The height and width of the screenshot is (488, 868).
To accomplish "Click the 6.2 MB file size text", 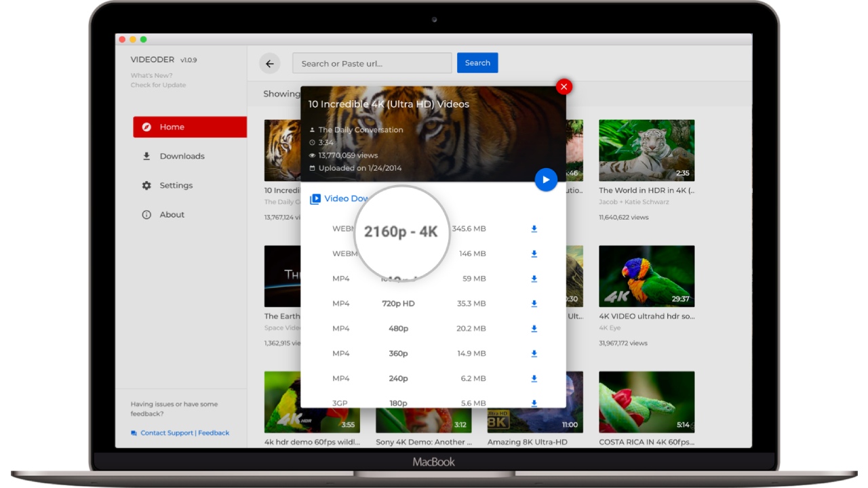I will coord(475,378).
